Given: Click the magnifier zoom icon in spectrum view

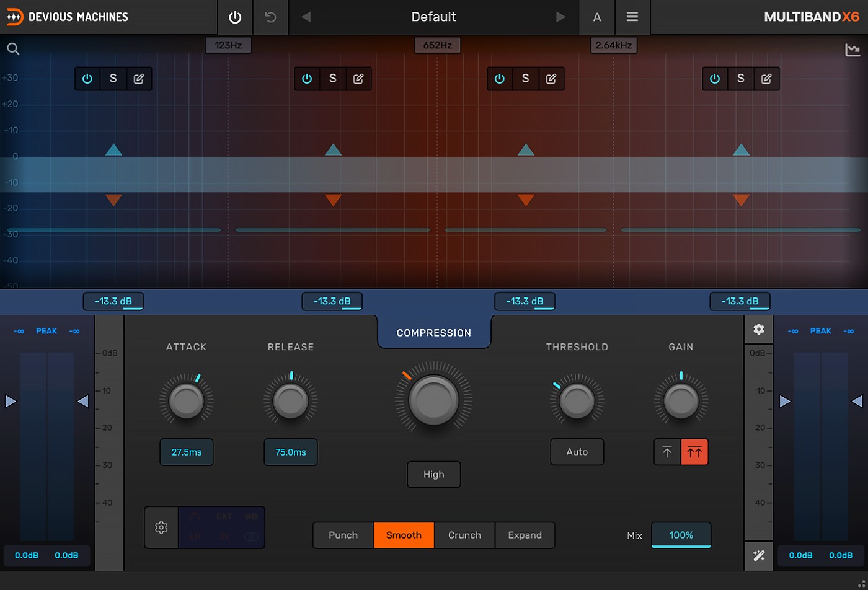Looking at the screenshot, I should pyautogui.click(x=13, y=49).
